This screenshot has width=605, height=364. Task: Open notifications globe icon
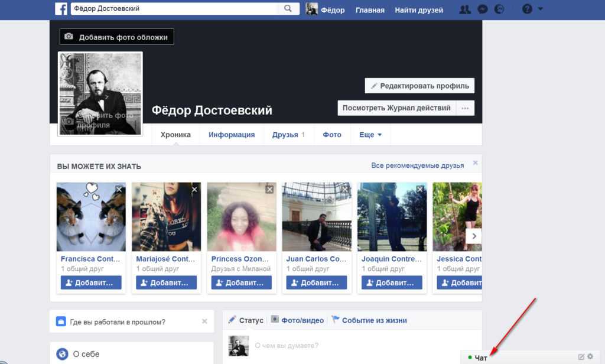[x=499, y=9]
